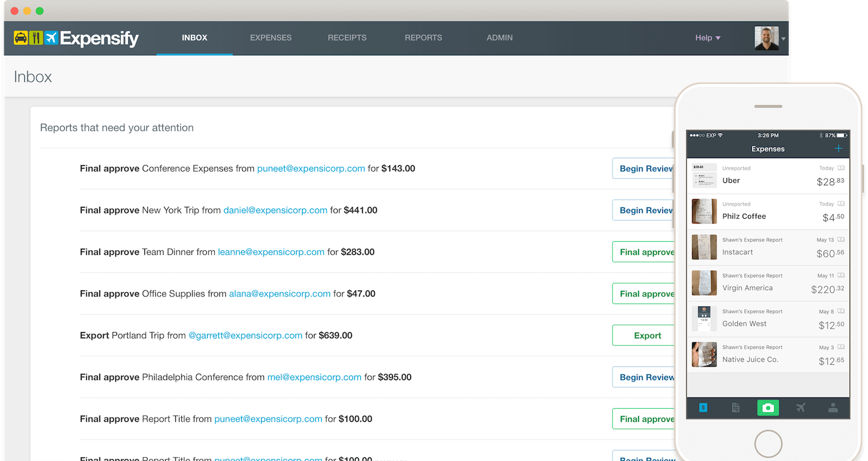
Task: Open the Admin tab
Action: 499,37
